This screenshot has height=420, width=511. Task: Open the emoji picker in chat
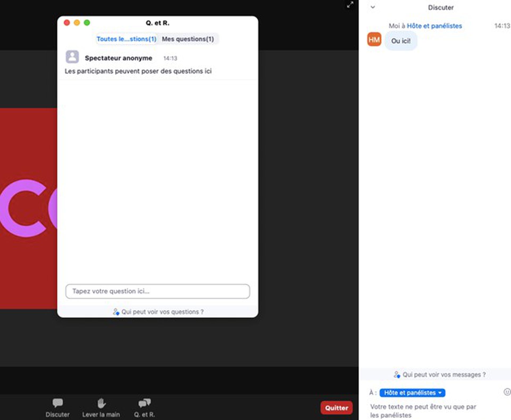(507, 392)
